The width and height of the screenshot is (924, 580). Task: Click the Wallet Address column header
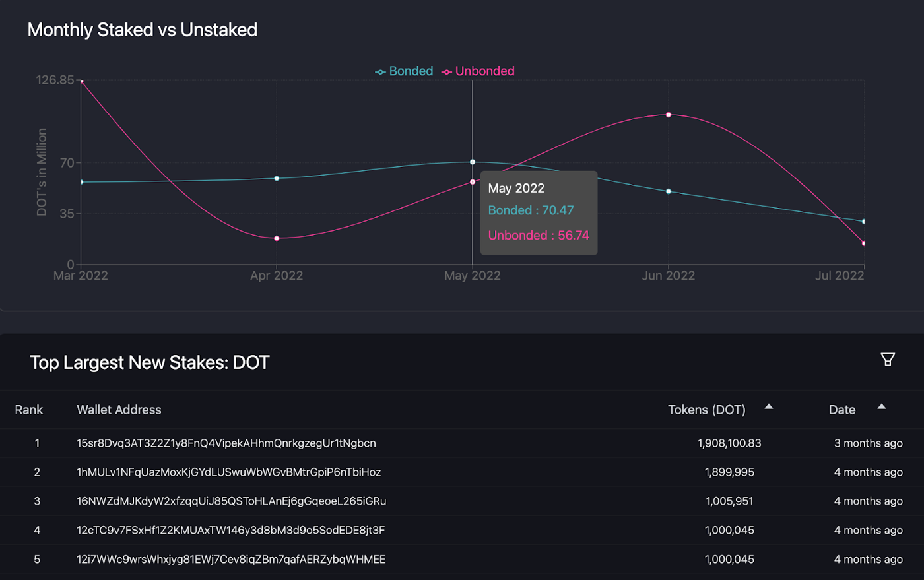tap(119, 410)
